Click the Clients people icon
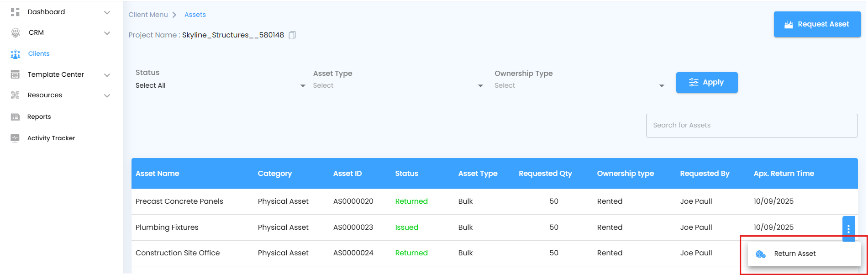 [x=16, y=54]
